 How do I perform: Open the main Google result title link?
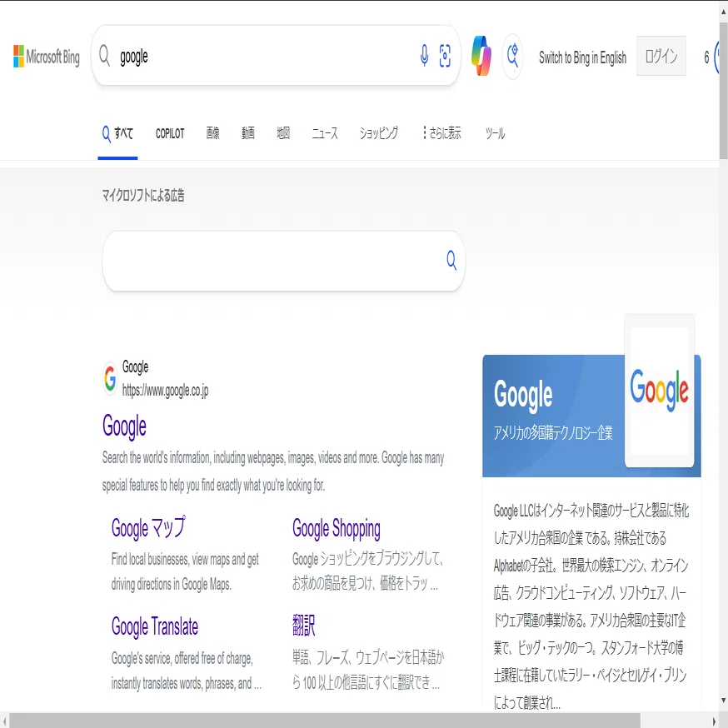(x=124, y=426)
